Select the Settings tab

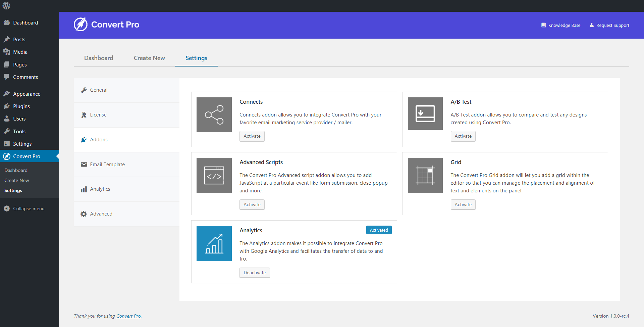click(x=196, y=58)
